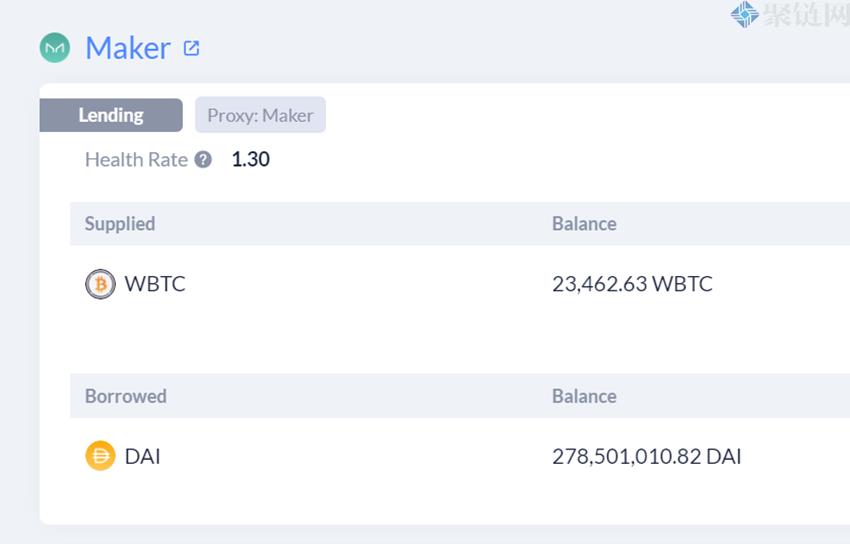Click the Proxy: Maker tag
The image size is (850, 544).
[260, 115]
